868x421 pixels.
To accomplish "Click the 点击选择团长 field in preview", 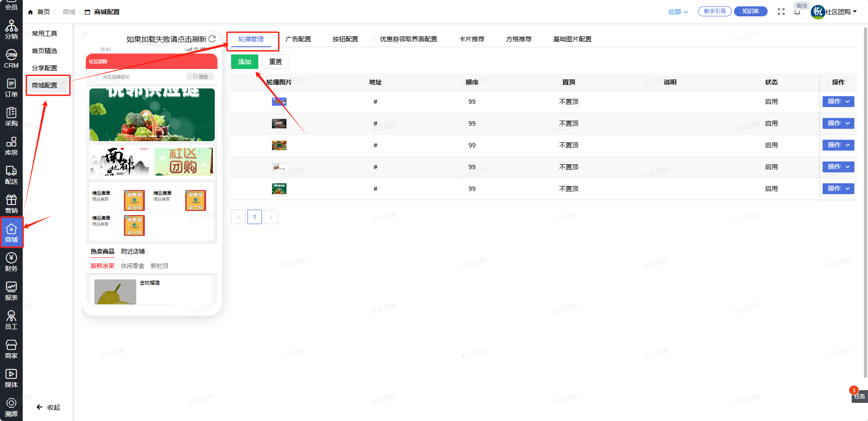I will (x=116, y=77).
